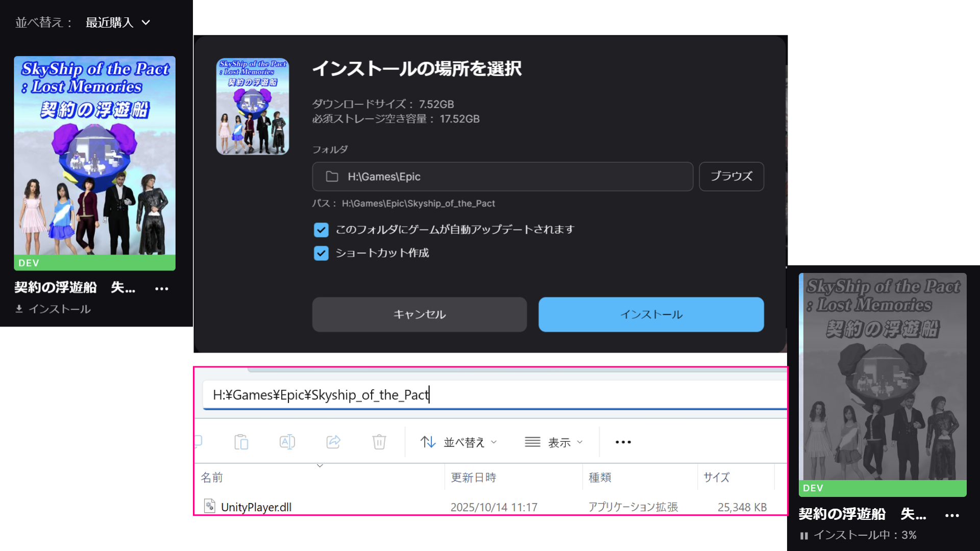Pause the installation at 3% using pause icon
Screen dimensions: 980x551
(804, 536)
